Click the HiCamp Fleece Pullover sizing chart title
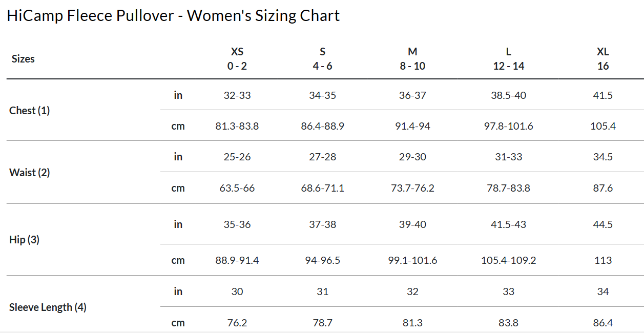This screenshot has height=333, width=644. pyautogui.click(x=173, y=16)
